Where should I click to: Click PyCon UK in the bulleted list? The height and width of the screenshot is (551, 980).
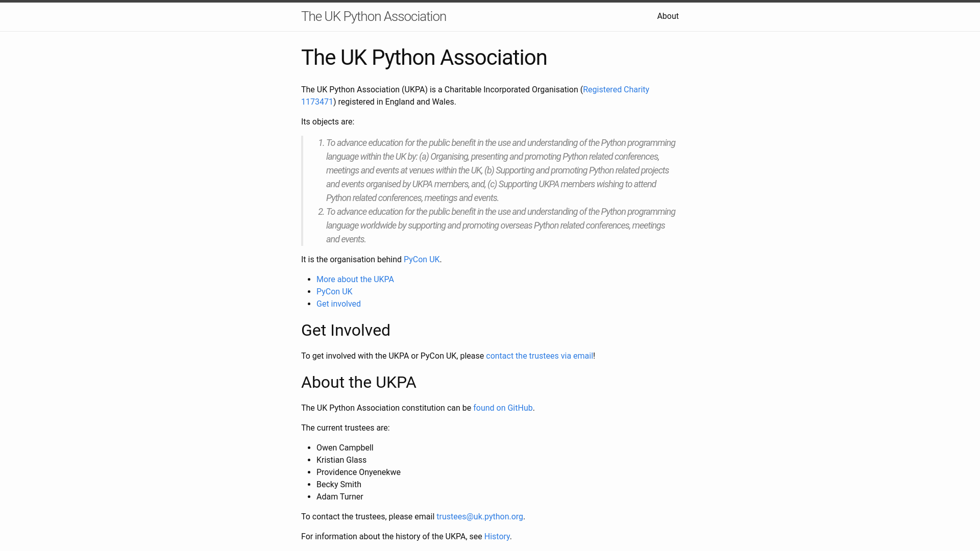point(334,291)
